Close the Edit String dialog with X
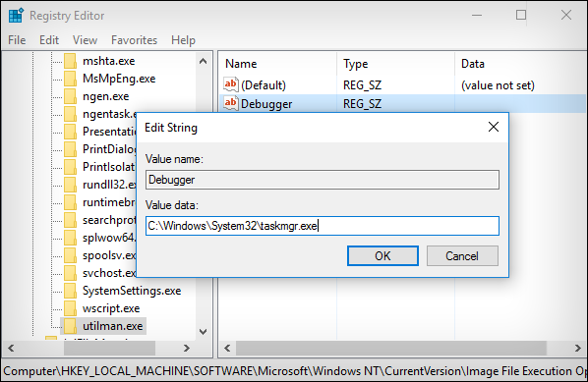 494,127
